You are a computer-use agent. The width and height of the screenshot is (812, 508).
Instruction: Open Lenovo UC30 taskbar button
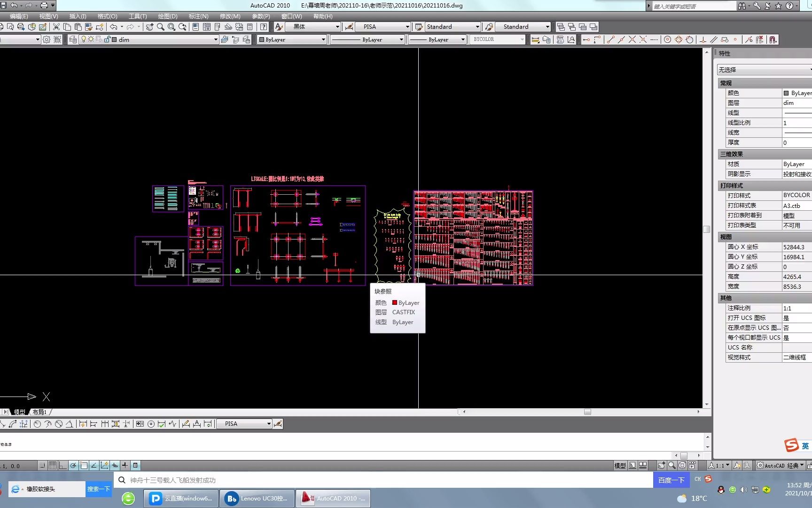[x=257, y=499]
